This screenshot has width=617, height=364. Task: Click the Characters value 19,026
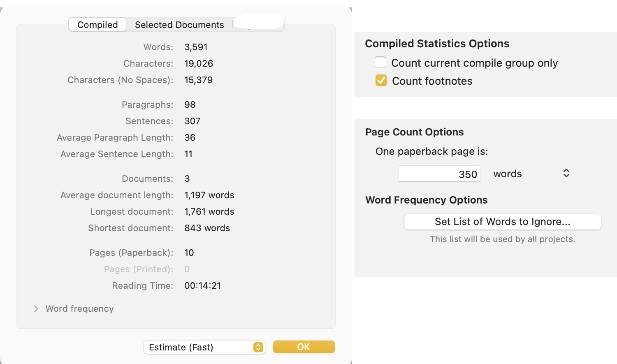pyautogui.click(x=199, y=64)
